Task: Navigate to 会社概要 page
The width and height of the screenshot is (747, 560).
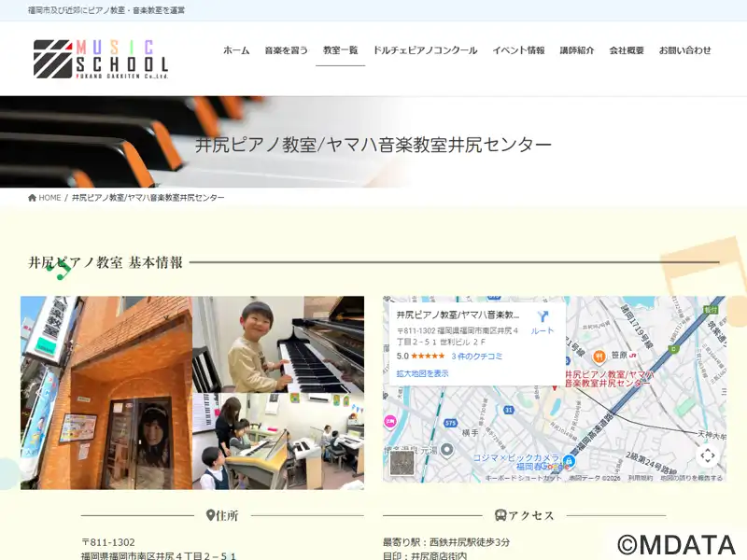Action: [627, 50]
